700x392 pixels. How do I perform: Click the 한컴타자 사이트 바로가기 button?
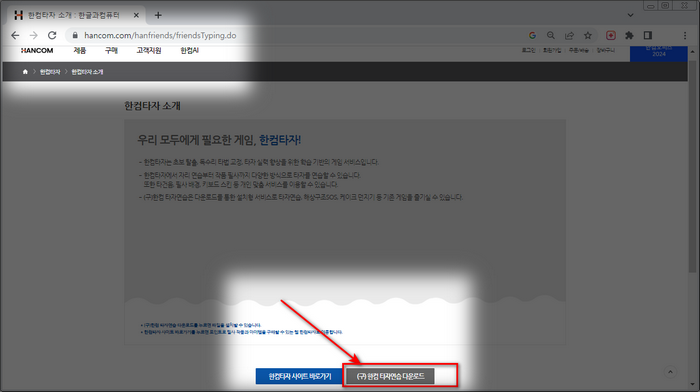(300, 376)
